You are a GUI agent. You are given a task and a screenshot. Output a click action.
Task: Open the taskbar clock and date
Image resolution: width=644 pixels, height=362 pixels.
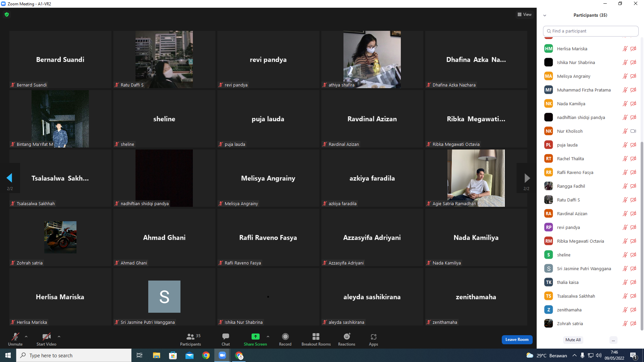pyautogui.click(x=614, y=355)
